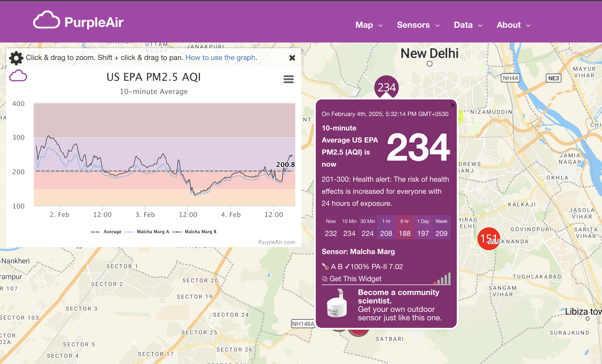Open the About menu

513,25
